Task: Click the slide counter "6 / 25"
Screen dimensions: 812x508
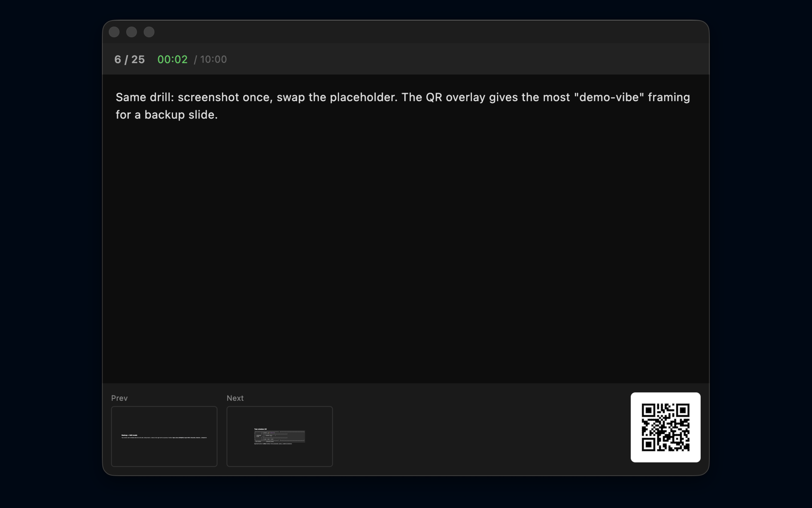Action: 129,60
